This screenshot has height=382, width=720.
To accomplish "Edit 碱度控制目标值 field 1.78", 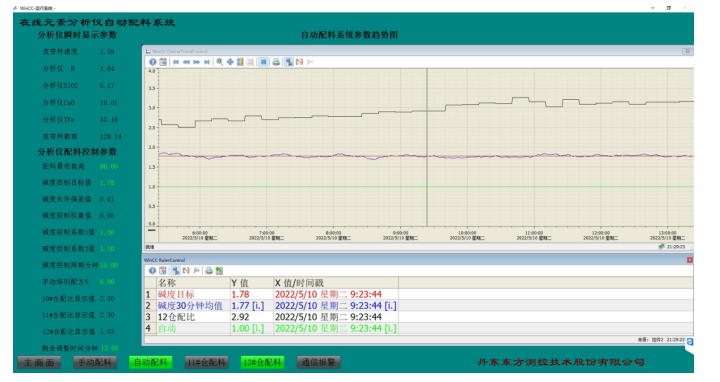I will tap(107, 183).
